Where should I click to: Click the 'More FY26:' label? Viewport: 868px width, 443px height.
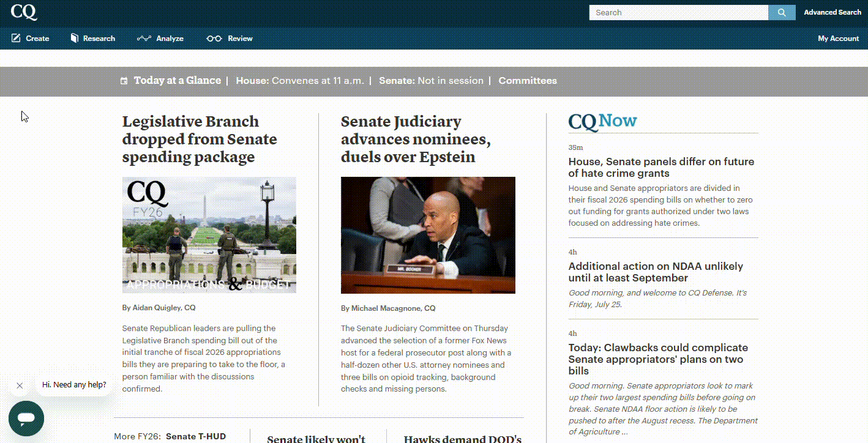coord(137,436)
